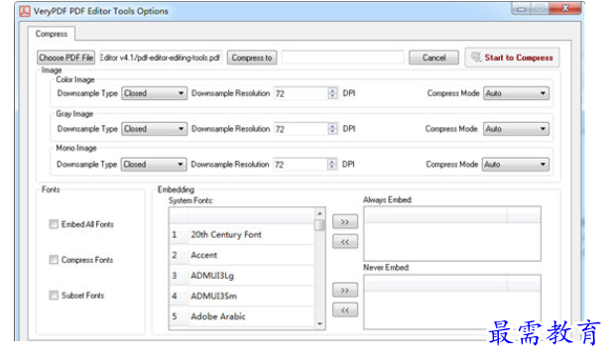Click the Cancel button
This screenshot has width=609, height=364.
point(433,58)
